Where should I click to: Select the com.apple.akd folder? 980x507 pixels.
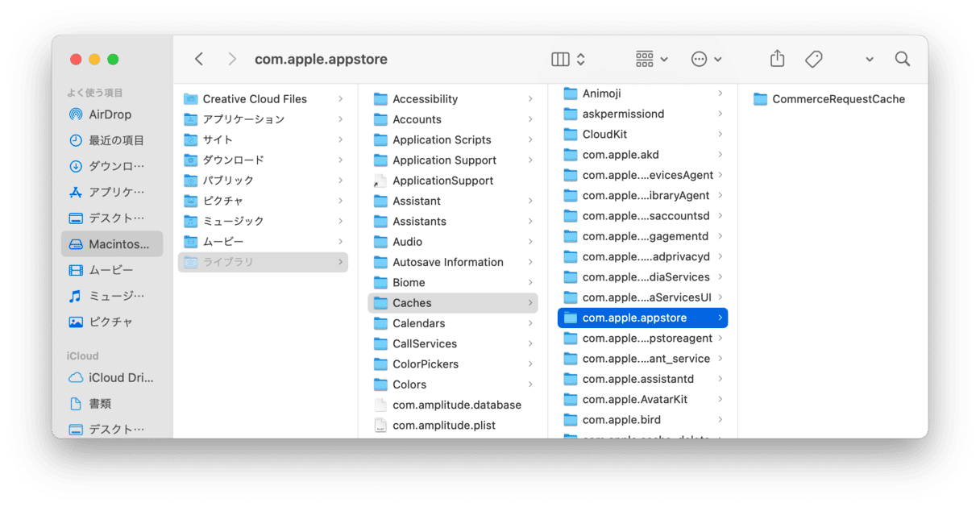pos(642,155)
